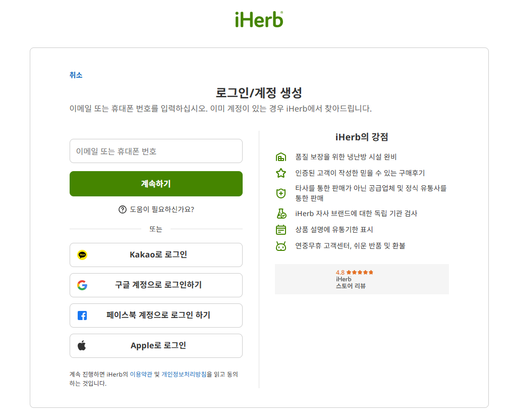Click the 취소 cancel link
The width and height of the screenshot is (509, 420).
(75, 74)
